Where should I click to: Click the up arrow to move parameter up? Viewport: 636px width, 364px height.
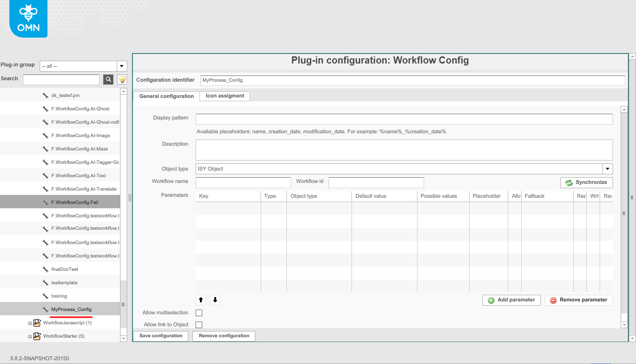[x=200, y=300]
